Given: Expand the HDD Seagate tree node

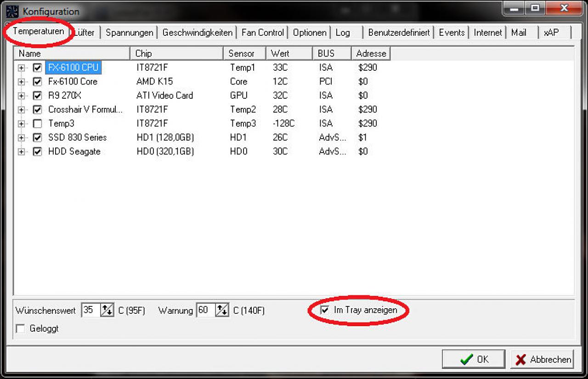Looking at the screenshot, I should click(21, 152).
